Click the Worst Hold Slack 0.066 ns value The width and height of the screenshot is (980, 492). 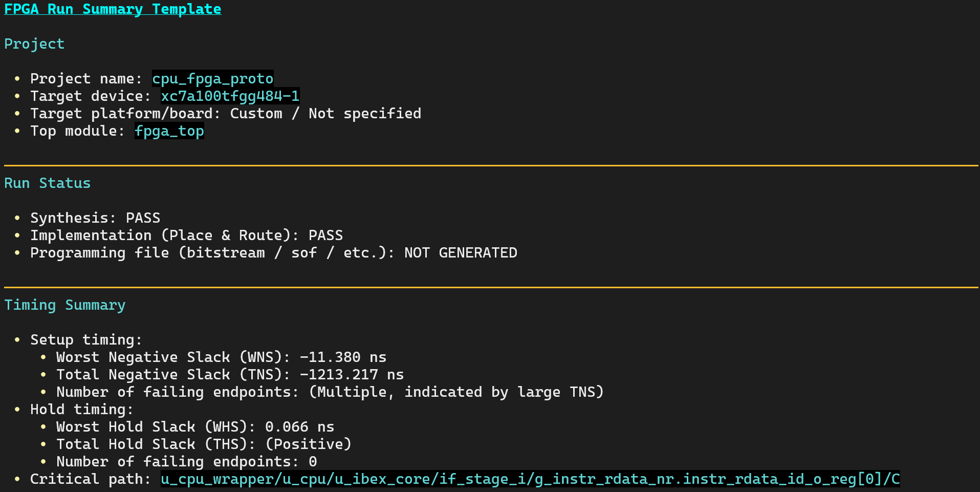point(299,427)
